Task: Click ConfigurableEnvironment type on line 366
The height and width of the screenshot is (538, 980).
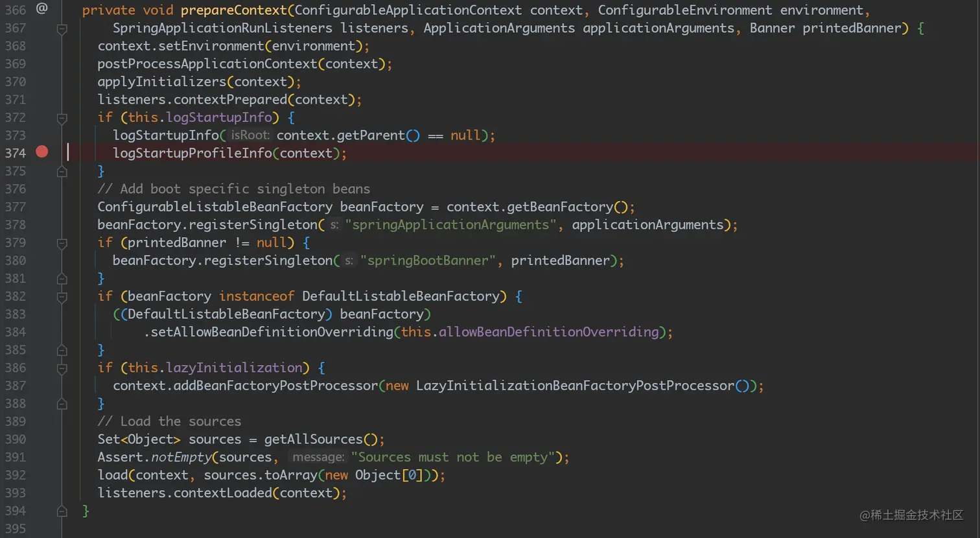Action: click(x=685, y=10)
